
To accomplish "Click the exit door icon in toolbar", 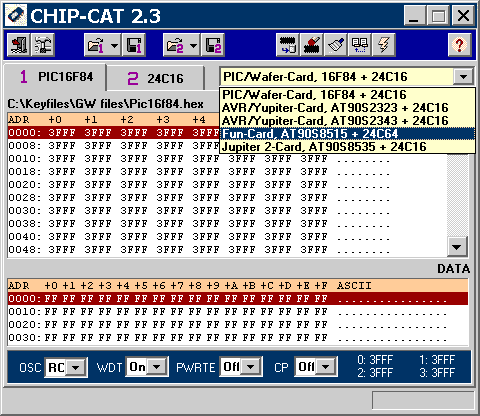I will tap(19, 45).
